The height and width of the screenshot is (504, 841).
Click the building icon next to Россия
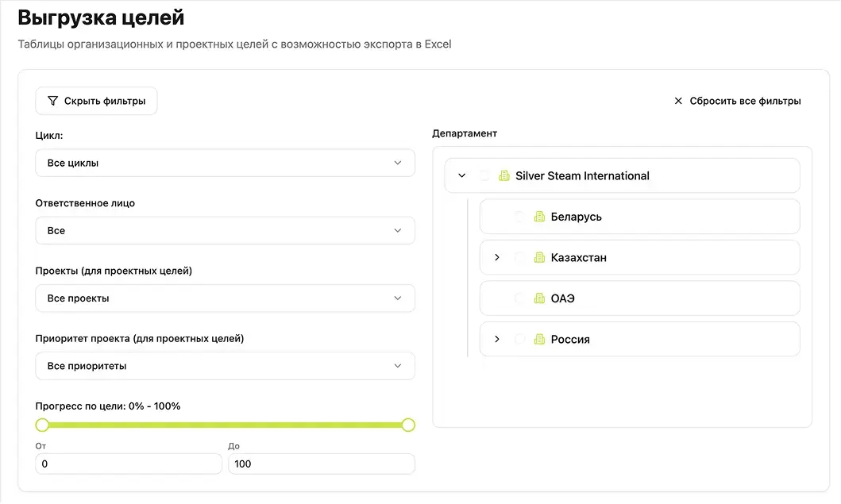tap(539, 340)
